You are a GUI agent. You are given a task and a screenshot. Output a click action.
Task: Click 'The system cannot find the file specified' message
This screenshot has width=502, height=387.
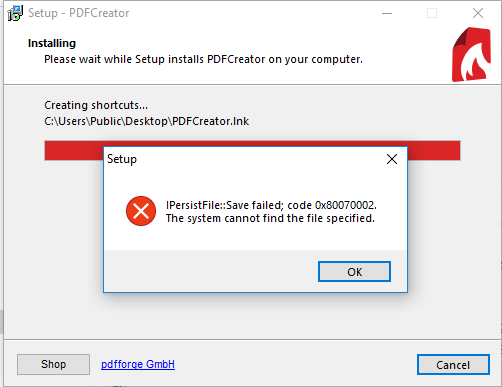coord(270,218)
